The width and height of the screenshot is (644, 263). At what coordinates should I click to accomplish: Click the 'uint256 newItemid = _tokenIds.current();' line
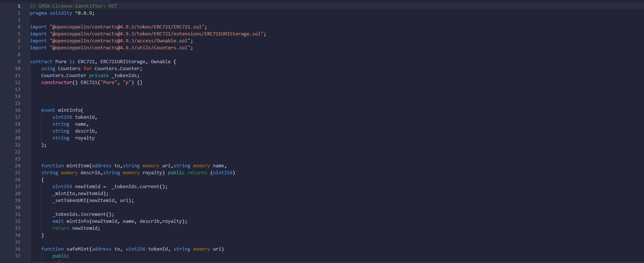pos(110,186)
